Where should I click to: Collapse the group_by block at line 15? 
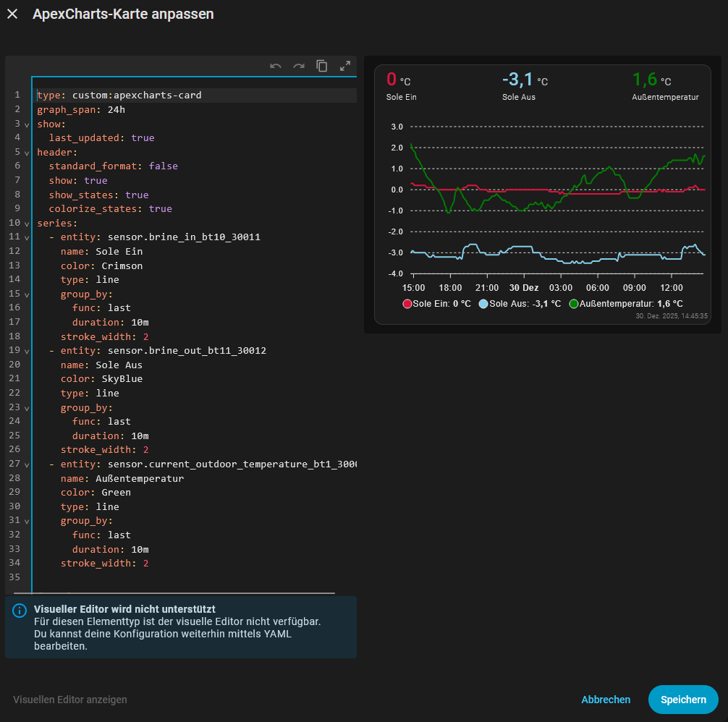[x=27, y=294]
